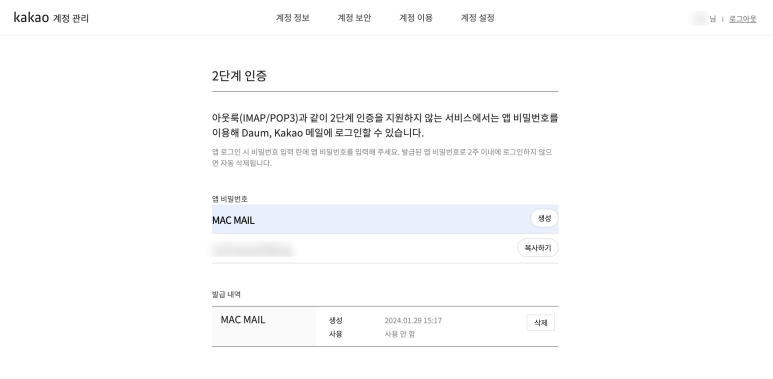The image size is (773, 379).
Task: Click the 로그아웃 link
Action: [742, 19]
